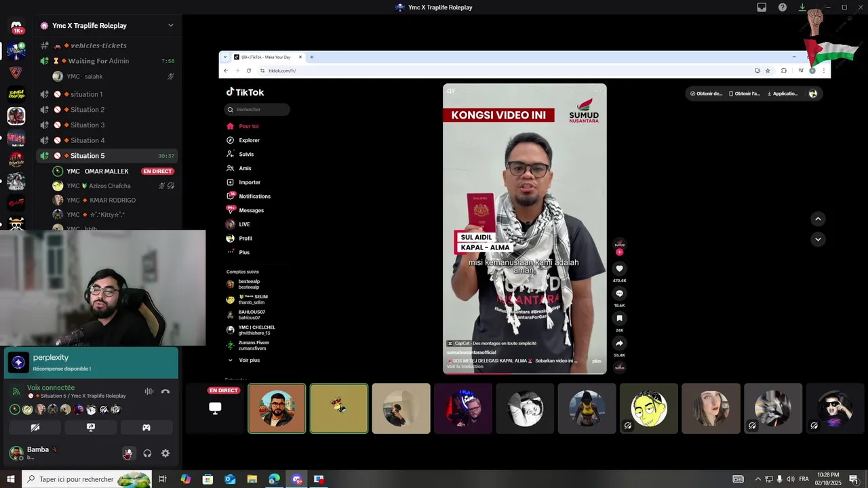Toggle microphone mute for Bamba

pyautogui.click(x=127, y=453)
